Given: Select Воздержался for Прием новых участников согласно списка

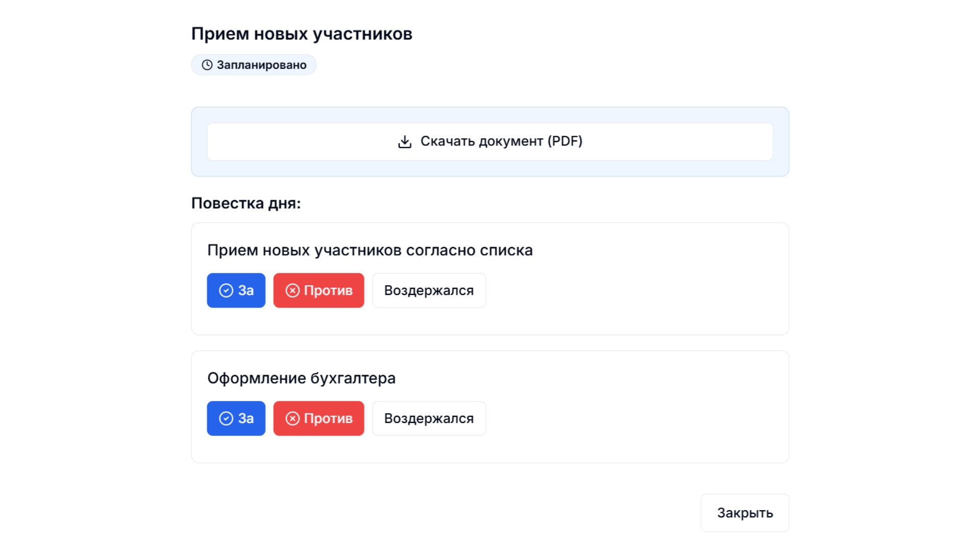Looking at the screenshot, I should (x=429, y=290).
